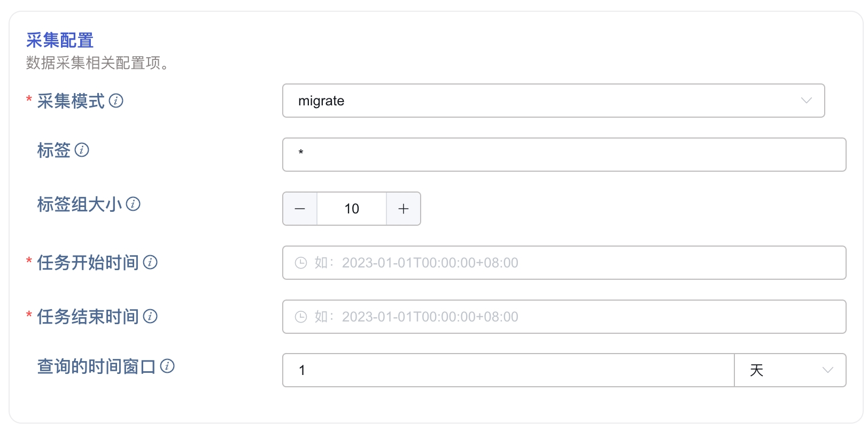Click the 采集模式 field label
The height and width of the screenshot is (429, 868).
pos(71,101)
